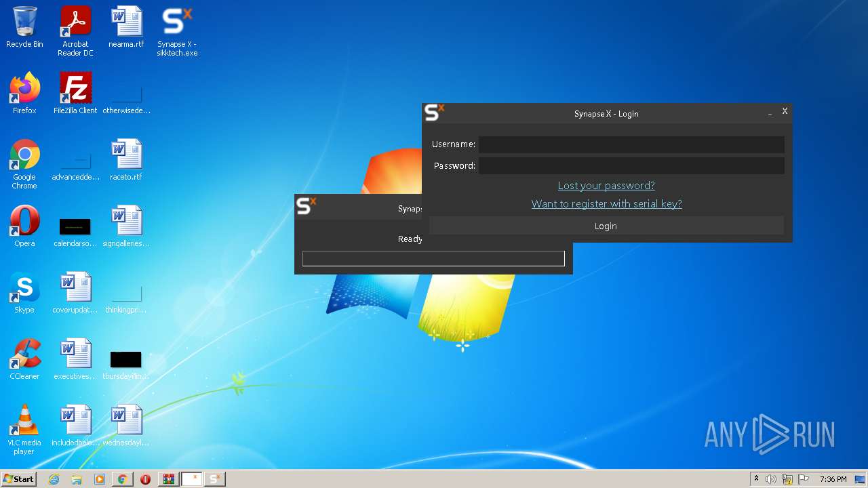Open Opera from the taskbar

[145, 479]
